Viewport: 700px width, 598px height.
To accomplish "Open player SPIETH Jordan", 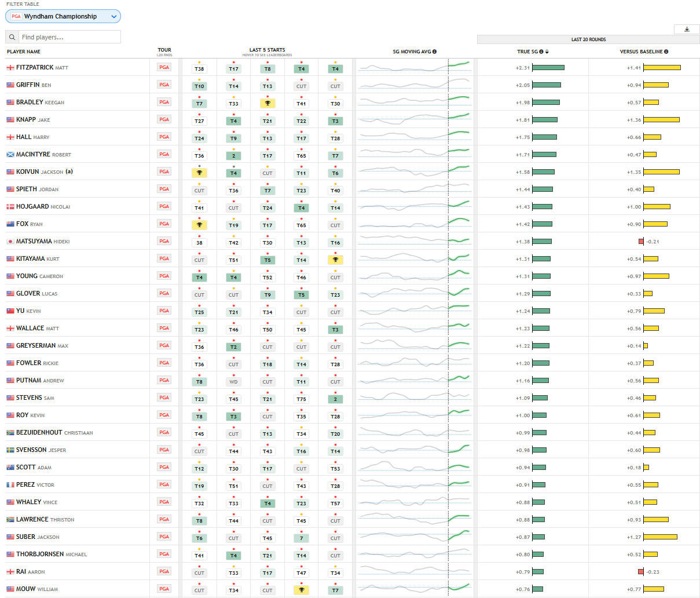I will 37,189.
